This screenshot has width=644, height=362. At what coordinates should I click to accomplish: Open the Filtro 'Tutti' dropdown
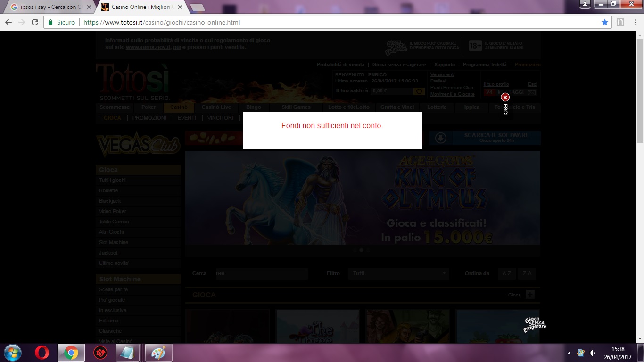tap(398, 273)
